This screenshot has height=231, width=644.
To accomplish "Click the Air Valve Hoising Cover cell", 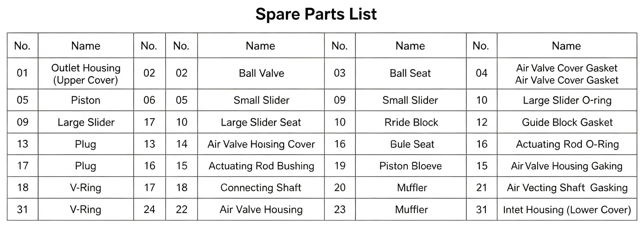I will [261, 144].
